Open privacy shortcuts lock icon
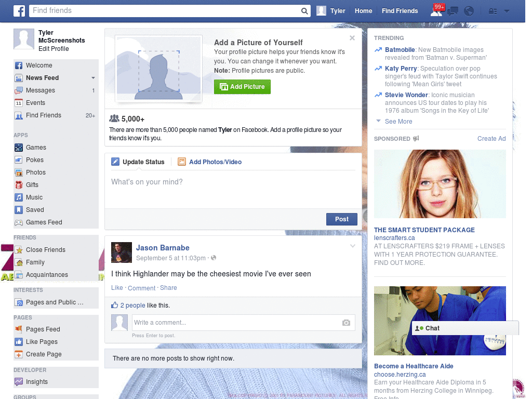 (x=493, y=11)
